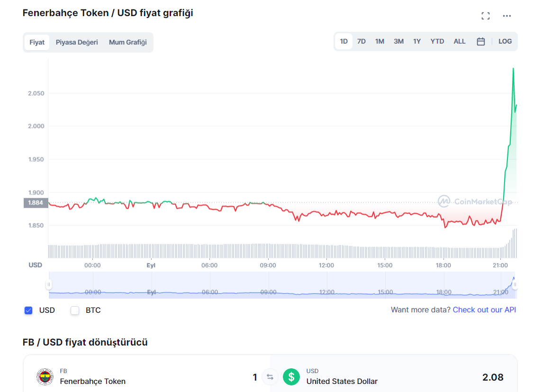Image resolution: width=533 pixels, height=392 pixels.
Task: Switch to the Mum Grafiği tab
Action: click(x=127, y=42)
